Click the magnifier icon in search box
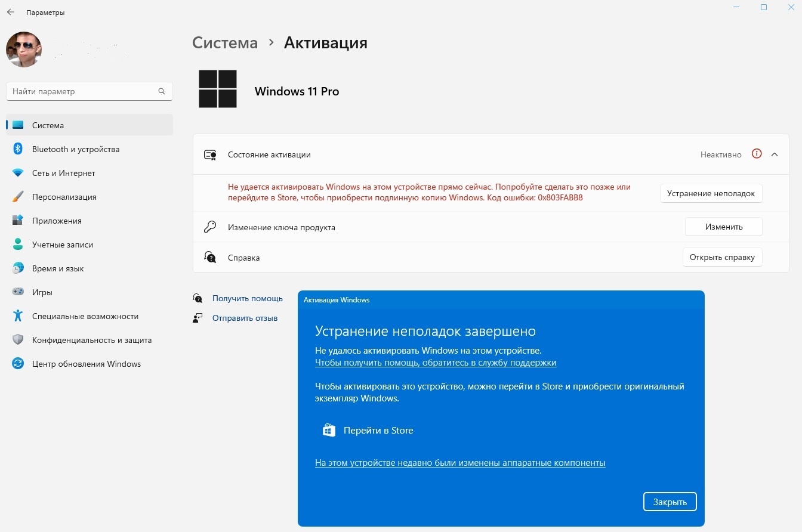802x532 pixels. 162,91
